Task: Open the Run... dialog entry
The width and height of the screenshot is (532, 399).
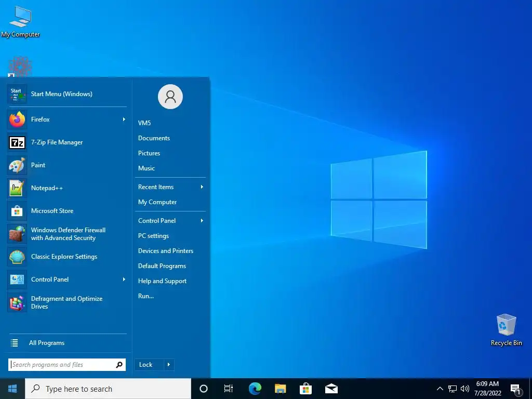Action: [x=146, y=296]
